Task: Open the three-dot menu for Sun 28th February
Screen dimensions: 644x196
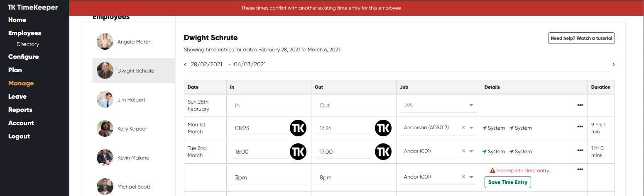Action: 580,105
